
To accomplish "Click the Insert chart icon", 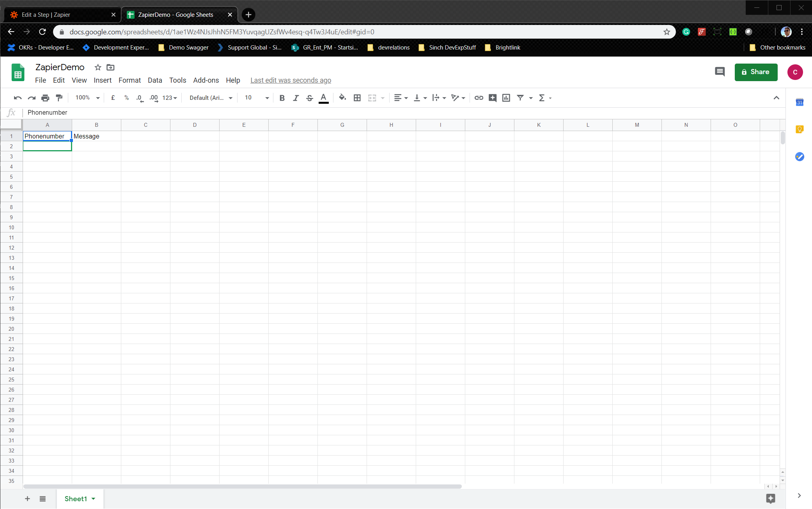I will pos(506,98).
